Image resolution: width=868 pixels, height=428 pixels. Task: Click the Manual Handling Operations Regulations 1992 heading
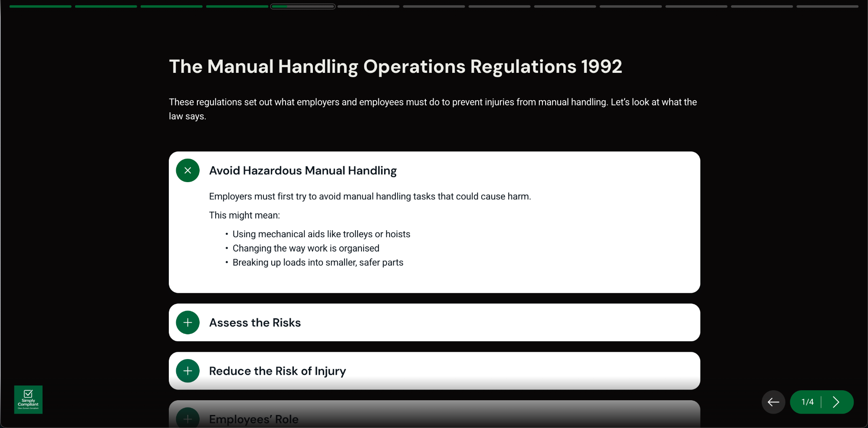tap(395, 67)
